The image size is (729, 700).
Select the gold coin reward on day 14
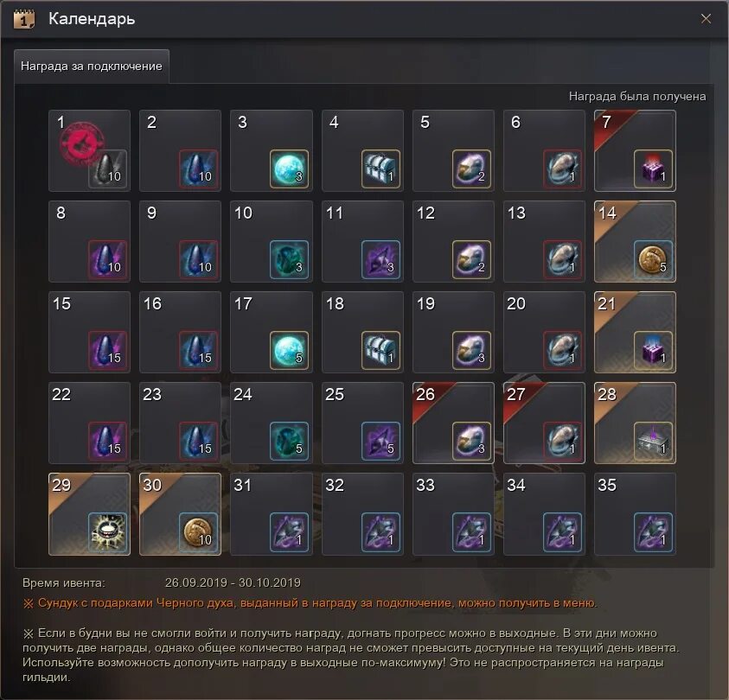coord(653,259)
